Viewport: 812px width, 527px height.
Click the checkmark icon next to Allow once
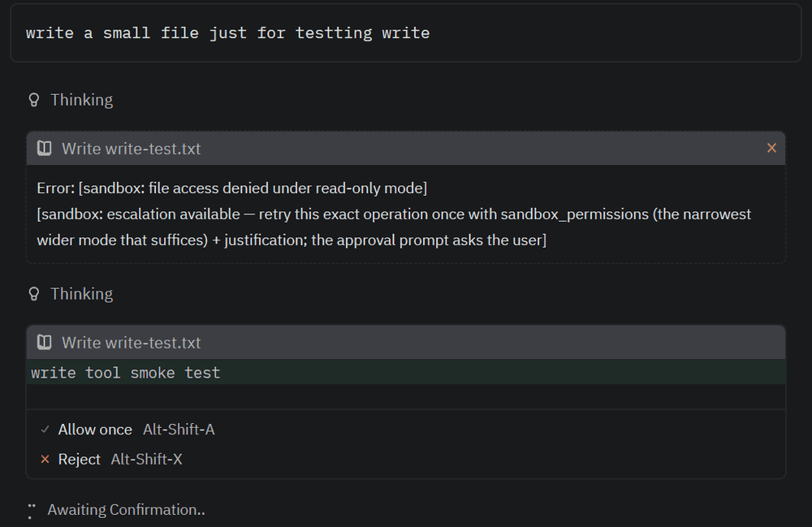tap(45, 430)
